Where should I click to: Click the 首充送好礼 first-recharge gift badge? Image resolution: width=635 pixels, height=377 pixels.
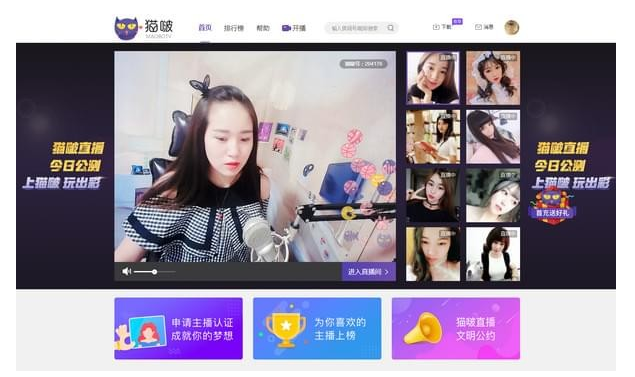click(552, 207)
